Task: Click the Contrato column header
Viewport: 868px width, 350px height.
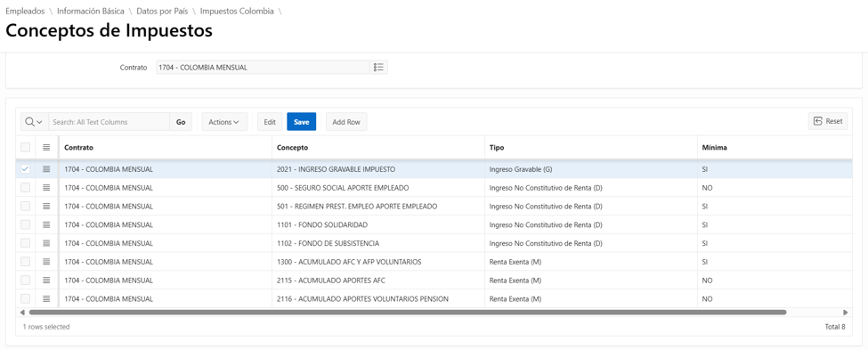Action: (166, 147)
